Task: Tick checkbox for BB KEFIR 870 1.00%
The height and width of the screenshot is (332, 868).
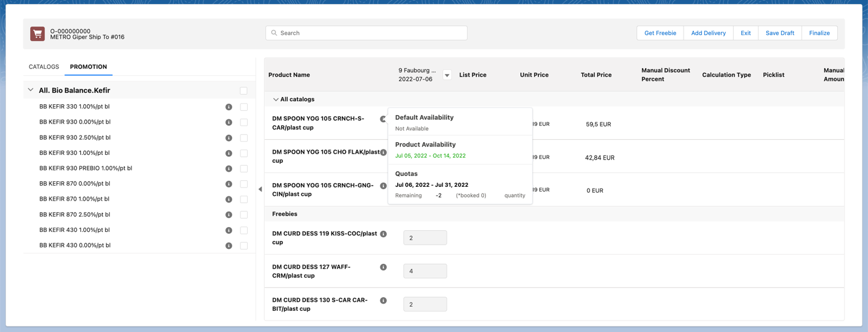Action: point(244,199)
